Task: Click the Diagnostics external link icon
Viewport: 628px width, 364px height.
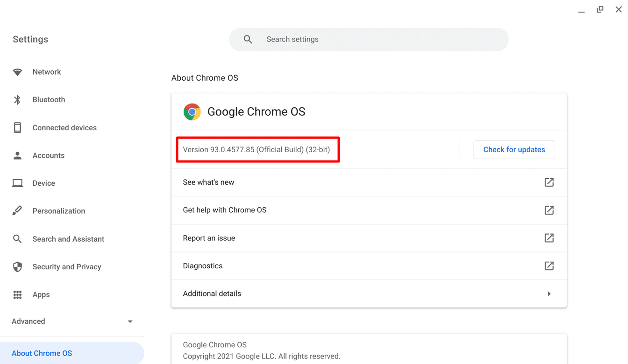Action: pyautogui.click(x=549, y=266)
